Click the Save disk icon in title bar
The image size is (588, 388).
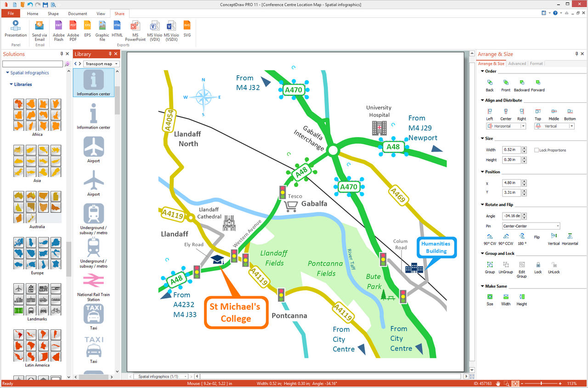[45, 5]
